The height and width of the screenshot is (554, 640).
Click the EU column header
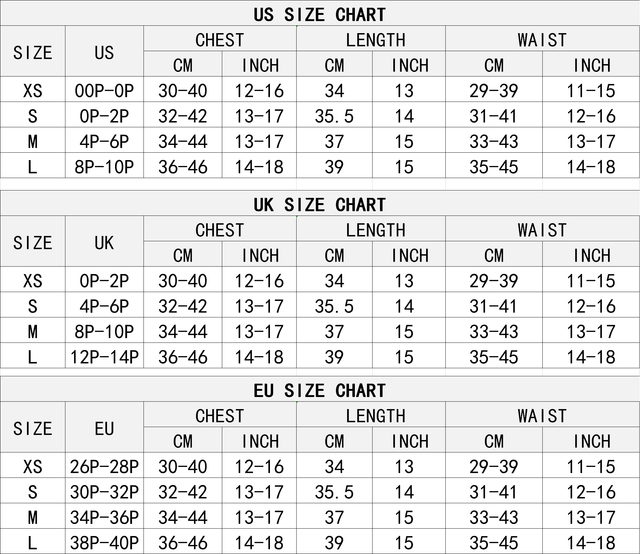point(104,428)
